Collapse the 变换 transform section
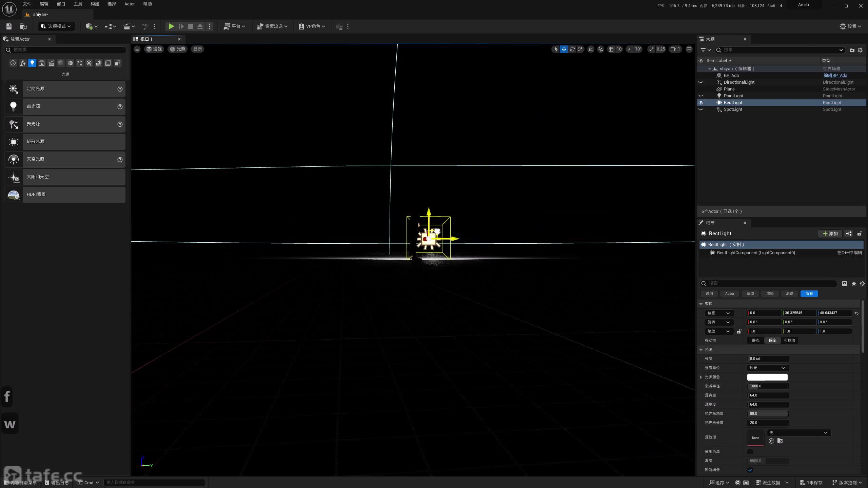This screenshot has height=488, width=868. [x=701, y=304]
